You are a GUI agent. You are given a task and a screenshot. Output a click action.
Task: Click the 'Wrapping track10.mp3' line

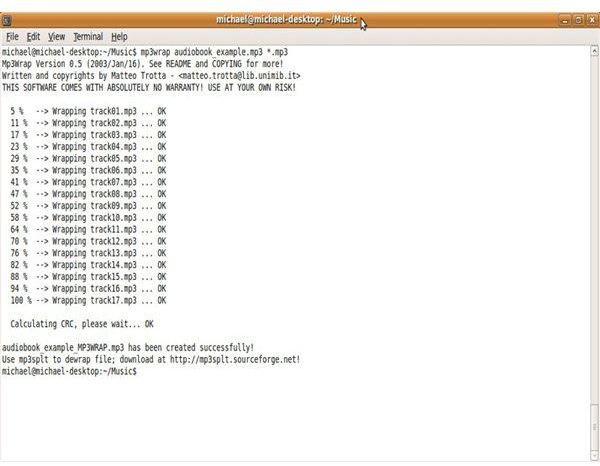88,218
